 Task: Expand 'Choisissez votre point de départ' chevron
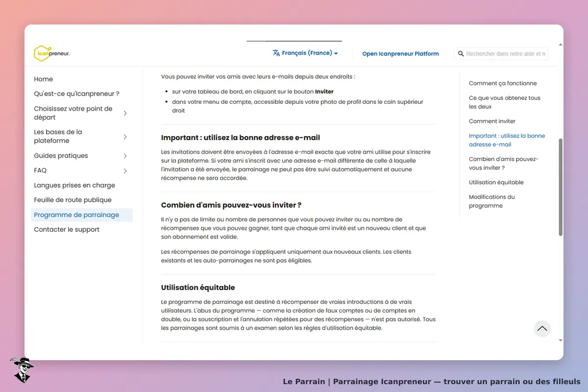point(125,113)
